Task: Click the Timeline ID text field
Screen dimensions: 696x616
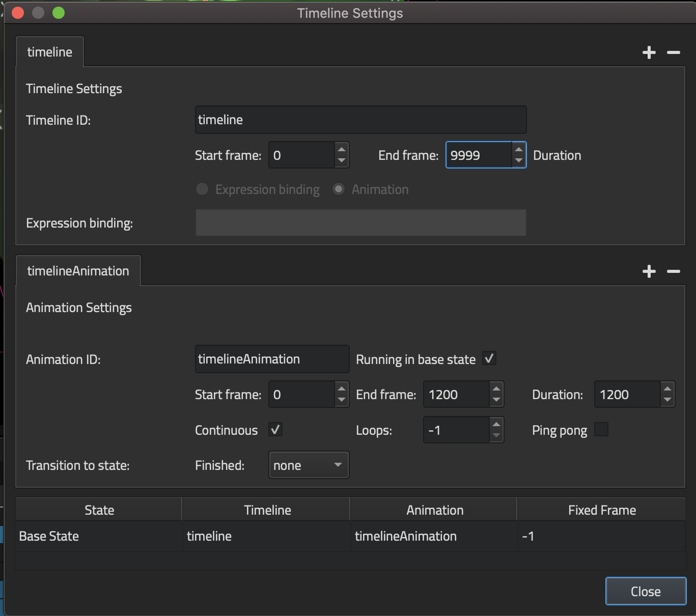Action: click(360, 120)
